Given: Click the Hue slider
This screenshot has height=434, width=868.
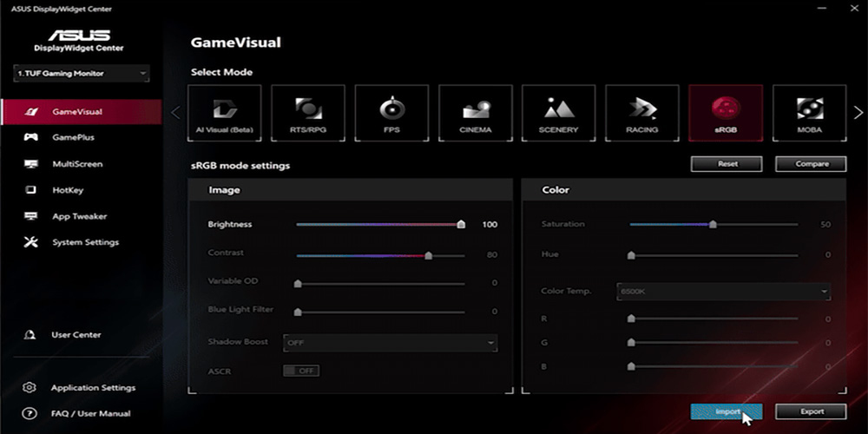Looking at the screenshot, I should (x=714, y=255).
